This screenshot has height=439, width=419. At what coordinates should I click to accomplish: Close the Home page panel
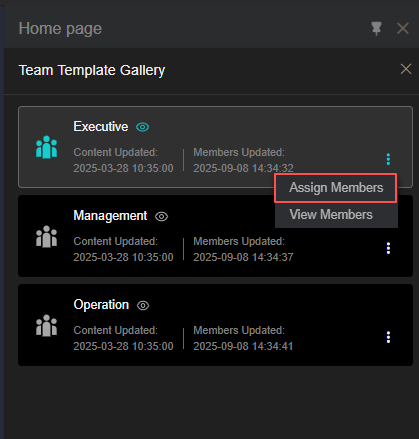(403, 29)
